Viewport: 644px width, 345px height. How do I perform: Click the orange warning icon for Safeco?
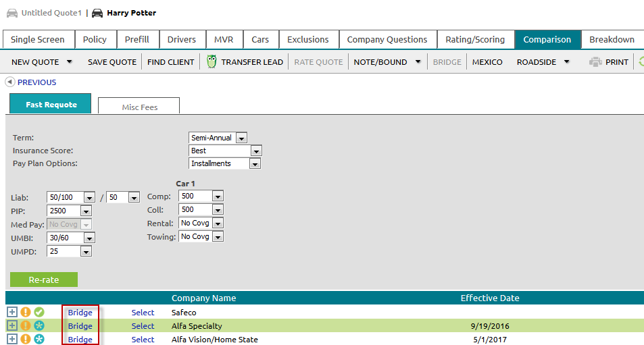(26, 313)
